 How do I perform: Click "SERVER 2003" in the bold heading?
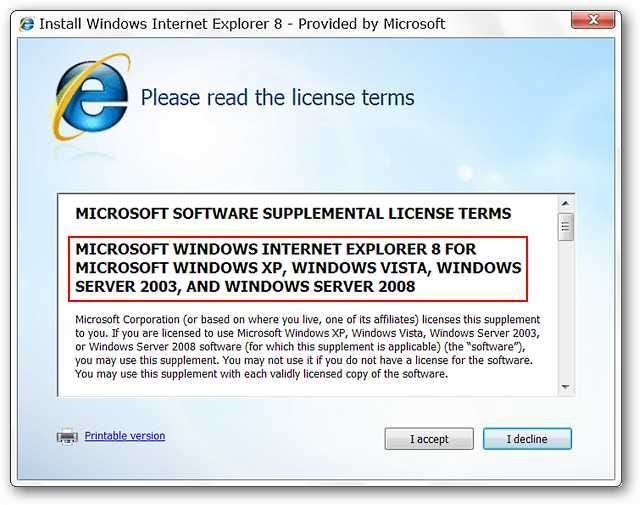(x=127, y=287)
